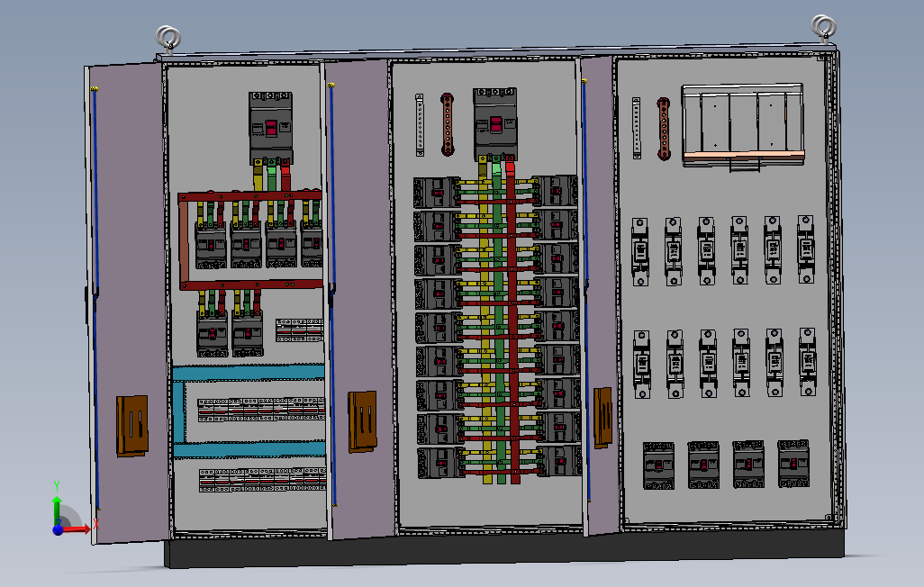Select the lifting eye bolt on the cabinet's top left

coord(168,40)
